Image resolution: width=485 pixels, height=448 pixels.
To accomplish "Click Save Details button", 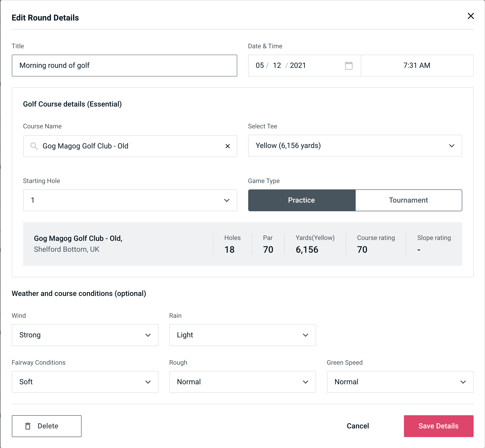I will pyautogui.click(x=439, y=426).
